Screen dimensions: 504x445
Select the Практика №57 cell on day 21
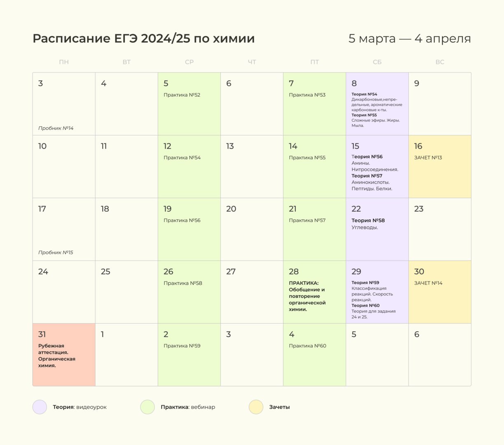(x=314, y=229)
